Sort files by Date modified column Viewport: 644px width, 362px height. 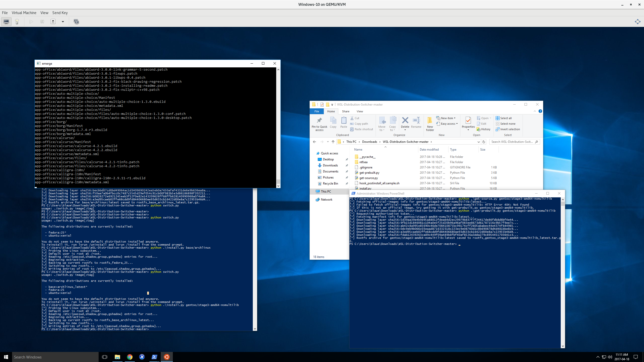tap(429, 150)
